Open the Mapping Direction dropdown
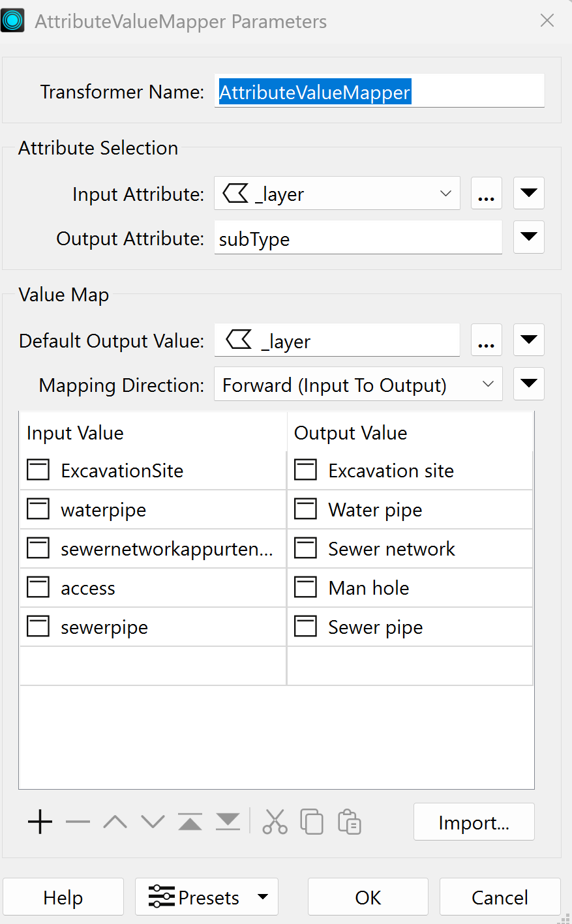 [x=358, y=384]
